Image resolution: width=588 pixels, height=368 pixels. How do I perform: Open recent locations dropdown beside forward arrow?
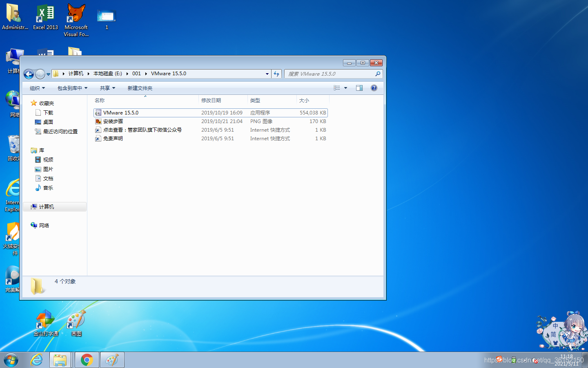click(48, 74)
